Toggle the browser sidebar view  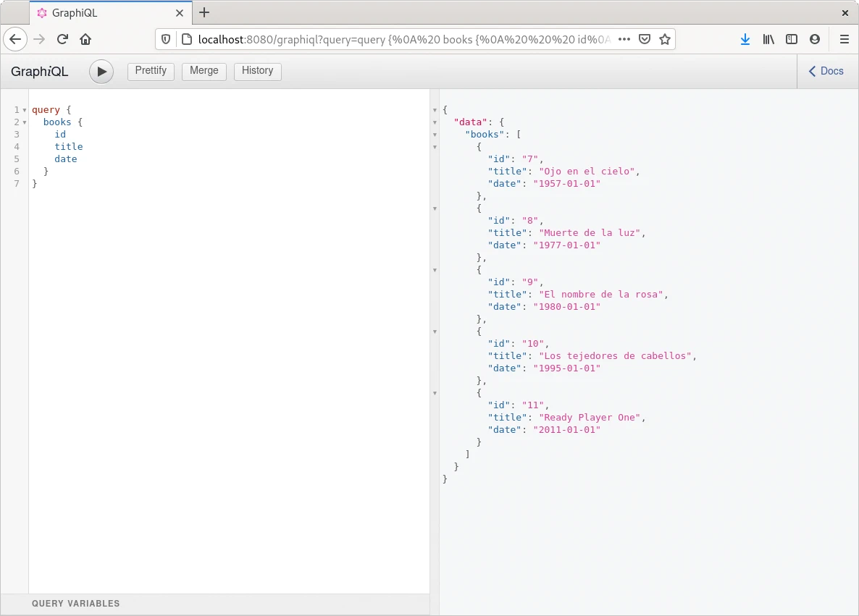[792, 39]
